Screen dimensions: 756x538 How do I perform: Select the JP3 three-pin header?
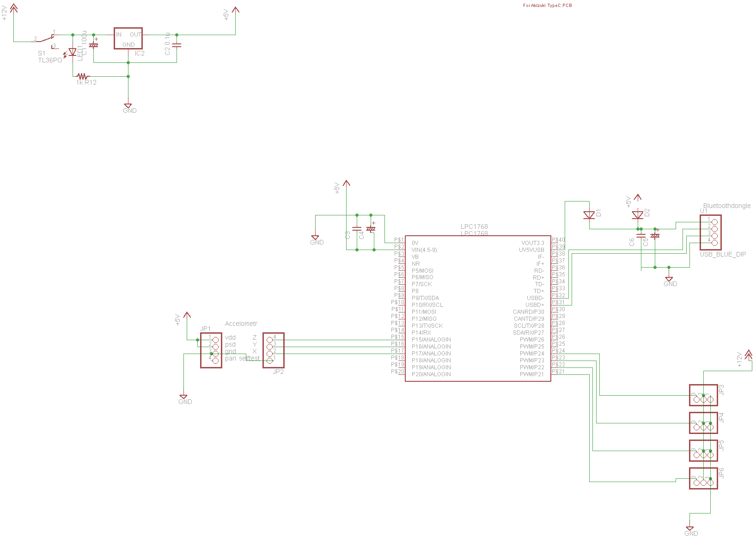(703, 395)
